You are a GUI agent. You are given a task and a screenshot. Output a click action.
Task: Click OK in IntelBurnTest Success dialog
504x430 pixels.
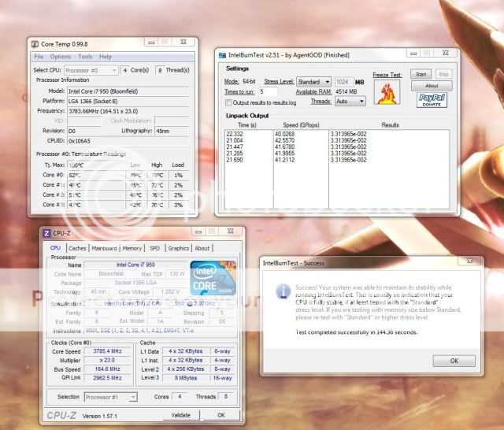[454, 361]
